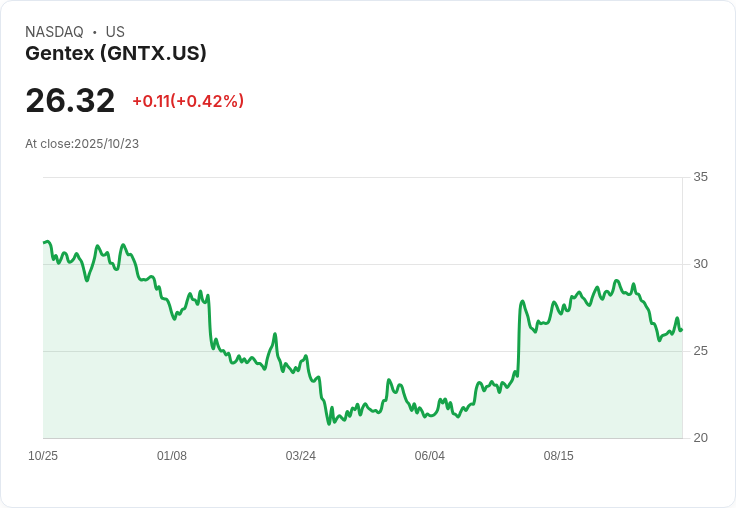Click the leftmost start of the price line
This screenshot has height=508, width=736.
point(44,242)
